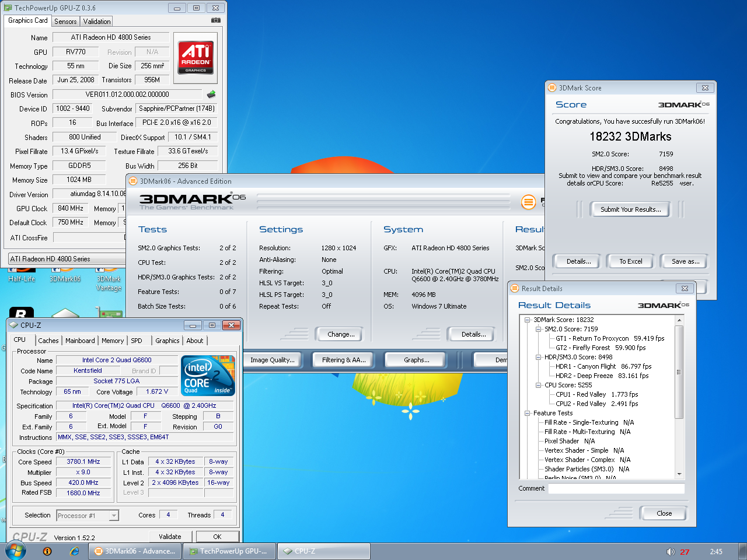The height and width of the screenshot is (560, 747).
Task: Select the HDR2 - Deep Freeze row
Action: [x=602, y=376]
